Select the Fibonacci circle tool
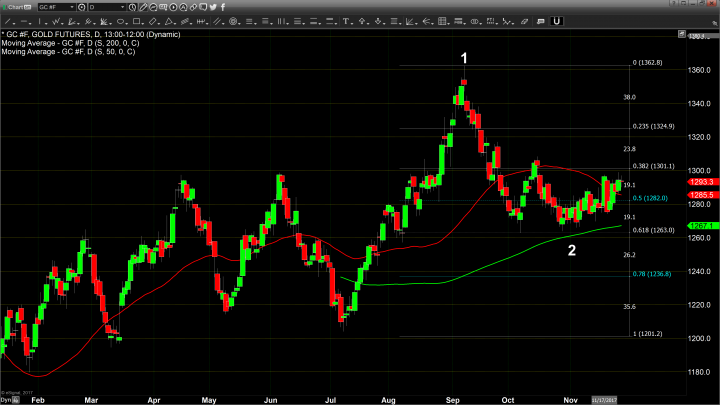 point(233,22)
